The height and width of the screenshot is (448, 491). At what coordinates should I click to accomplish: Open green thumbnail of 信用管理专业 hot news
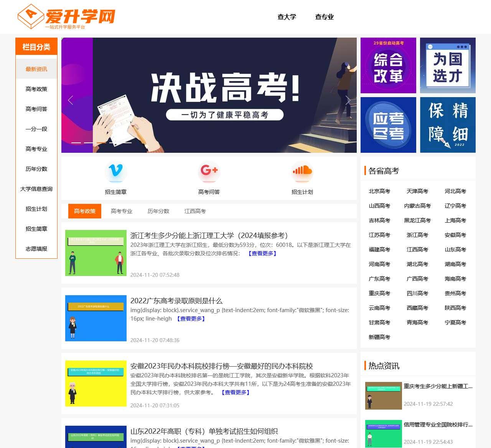(383, 434)
